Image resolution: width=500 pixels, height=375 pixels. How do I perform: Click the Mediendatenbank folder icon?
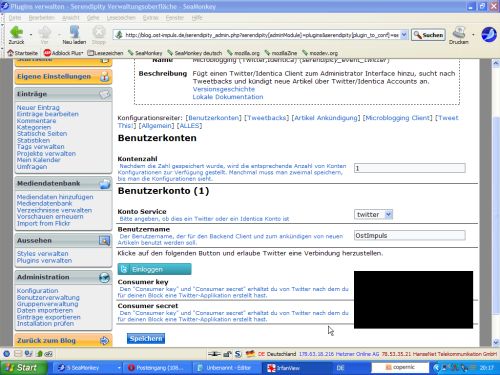(105, 184)
